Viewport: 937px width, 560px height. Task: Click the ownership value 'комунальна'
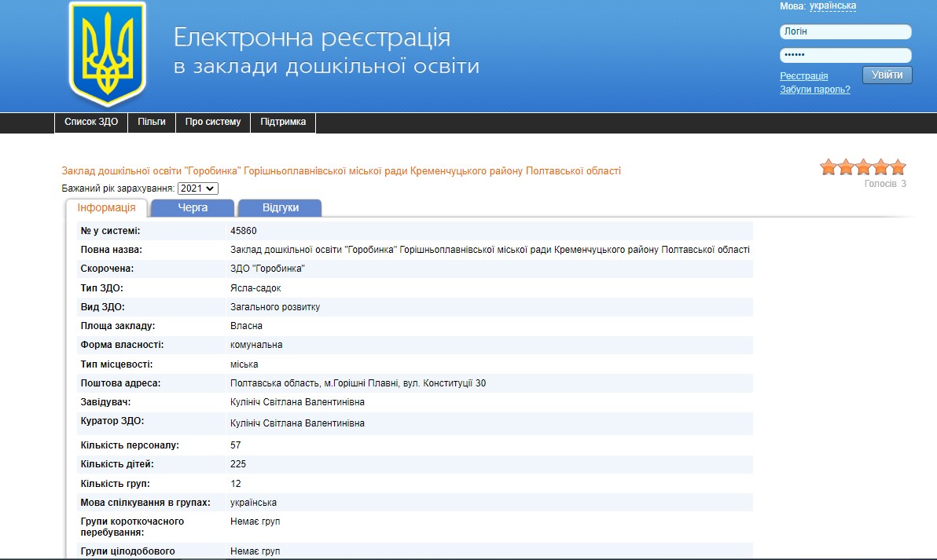point(256,345)
